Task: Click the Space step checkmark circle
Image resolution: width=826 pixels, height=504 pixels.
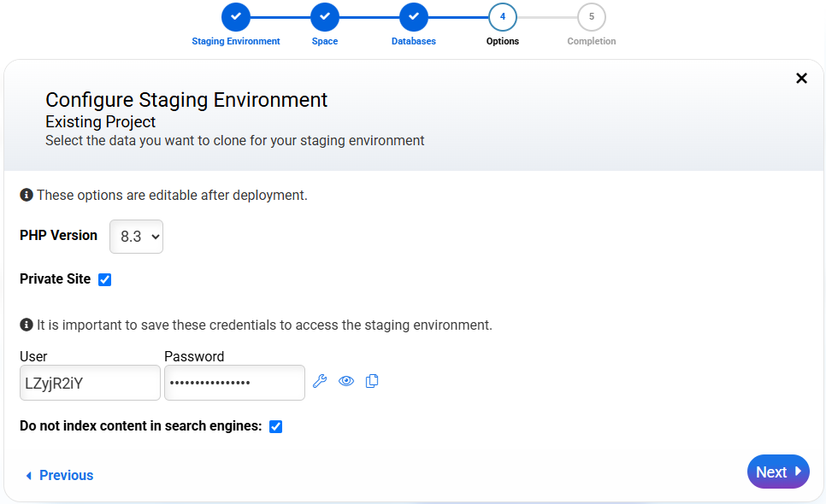Action: coord(325,17)
